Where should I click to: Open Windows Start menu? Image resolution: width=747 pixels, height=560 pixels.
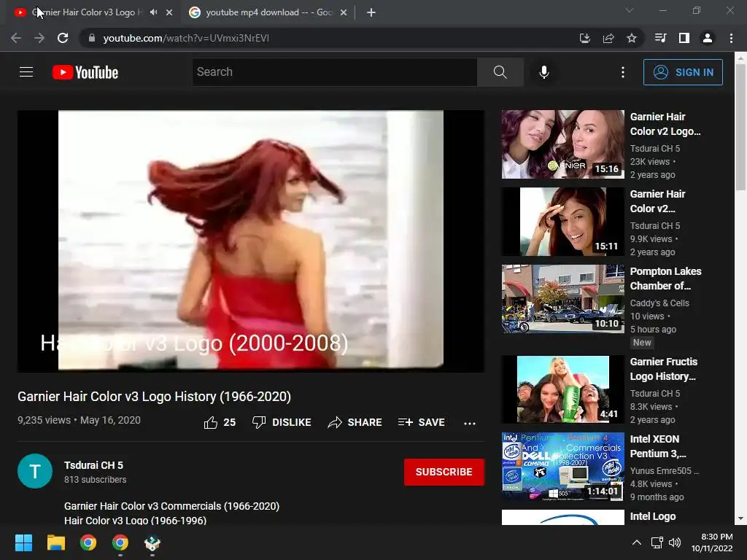click(x=23, y=542)
